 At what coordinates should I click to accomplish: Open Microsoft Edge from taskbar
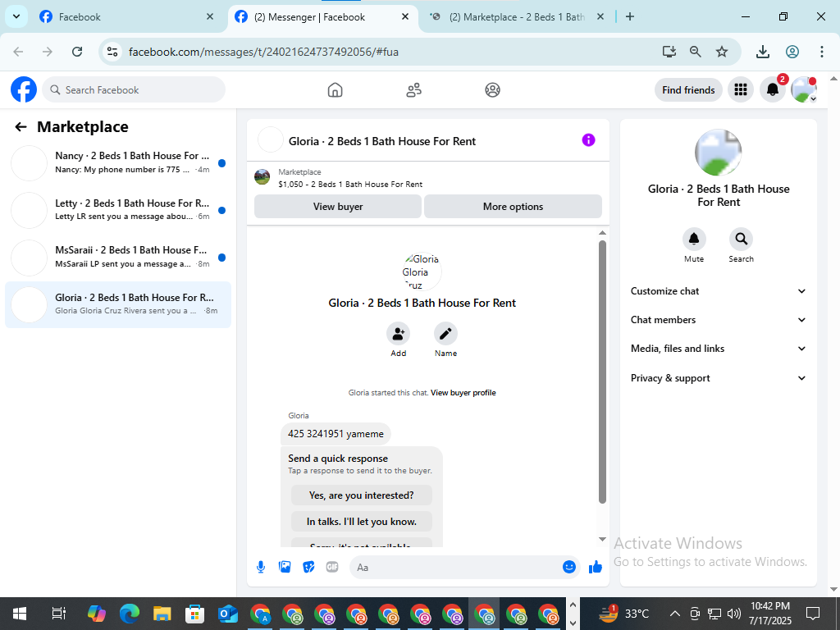(129, 614)
